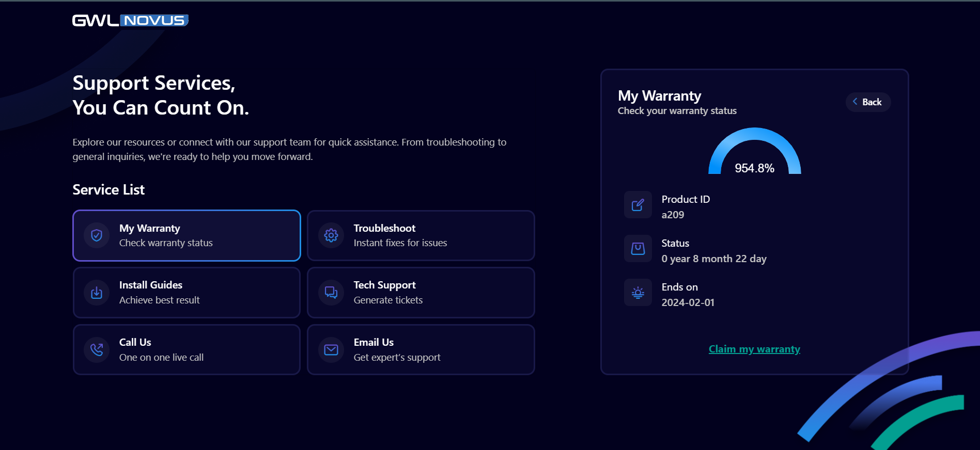The height and width of the screenshot is (450, 980).
Task: Click the GWL Novus logo
Action: coord(130,21)
